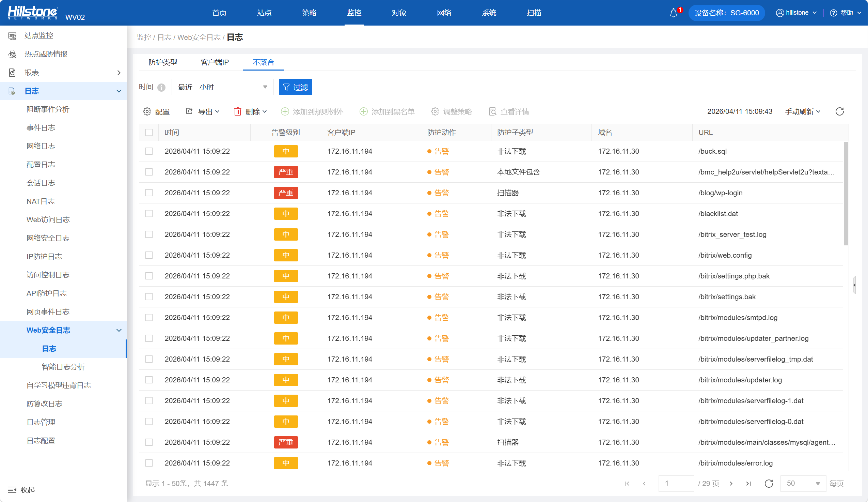
Task: Open the 最近一小时 time dropdown
Action: pyautogui.click(x=222, y=87)
